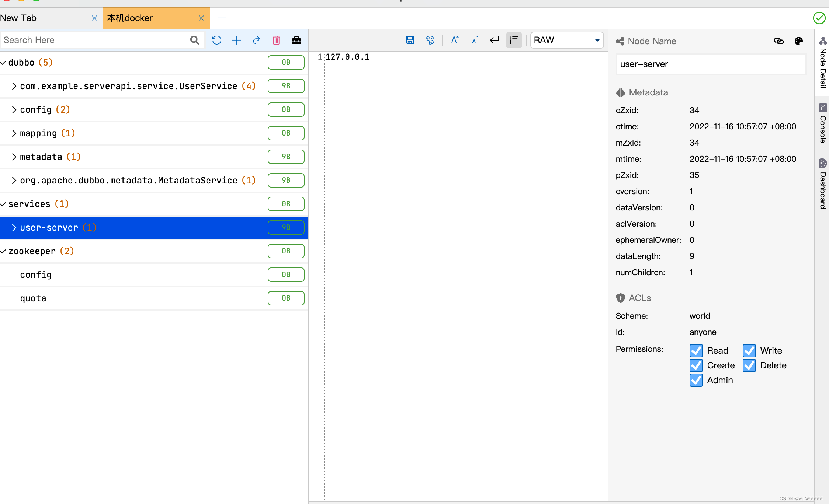This screenshot has width=829, height=504.
Task: Click the green connection status check icon
Action: (819, 18)
